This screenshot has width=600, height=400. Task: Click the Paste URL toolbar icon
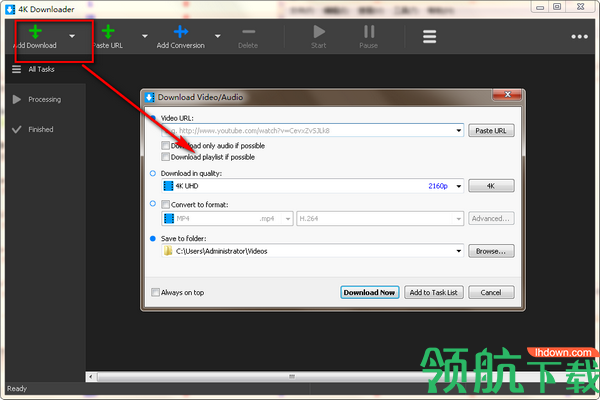click(108, 32)
